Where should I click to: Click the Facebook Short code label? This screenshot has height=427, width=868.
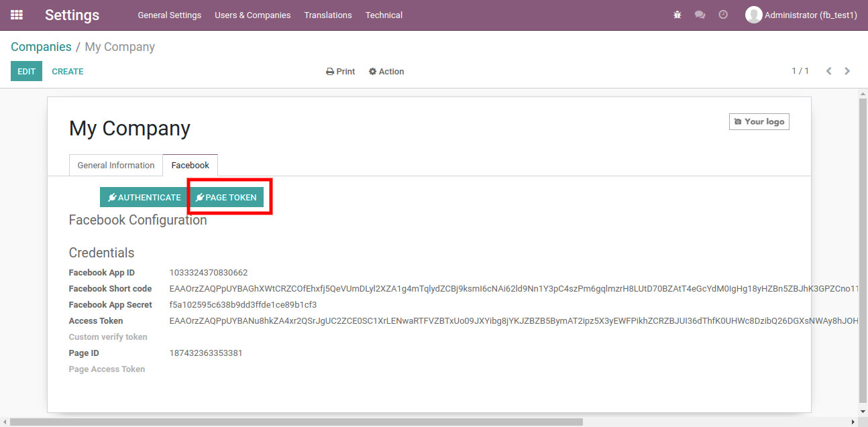(111, 289)
